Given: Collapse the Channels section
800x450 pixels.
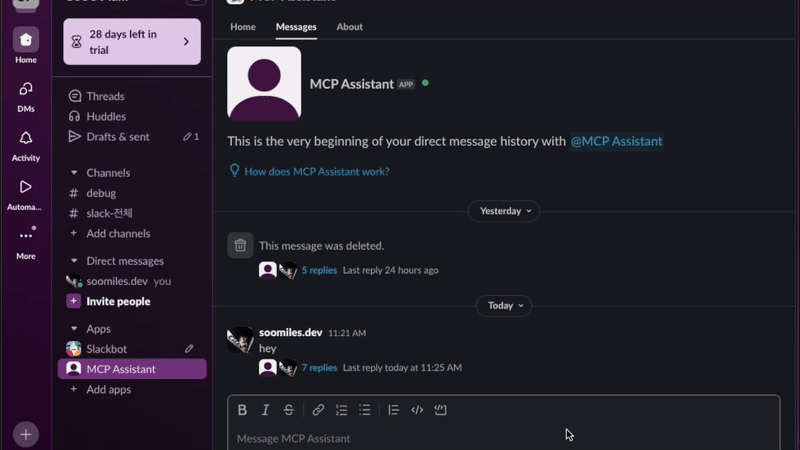Looking at the screenshot, I should (74, 173).
